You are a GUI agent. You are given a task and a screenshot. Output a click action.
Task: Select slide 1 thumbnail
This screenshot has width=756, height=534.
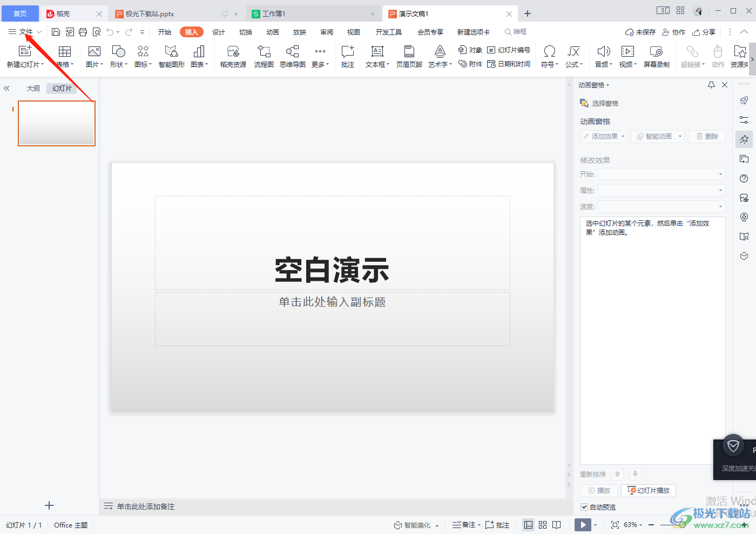57,123
